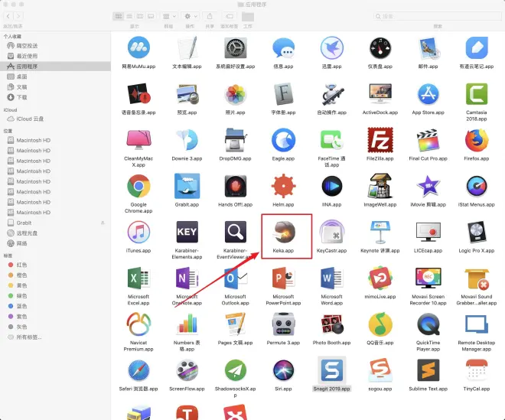Select Permute 3.app icon
This screenshot has width=505, height=420.
pos(283,324)
